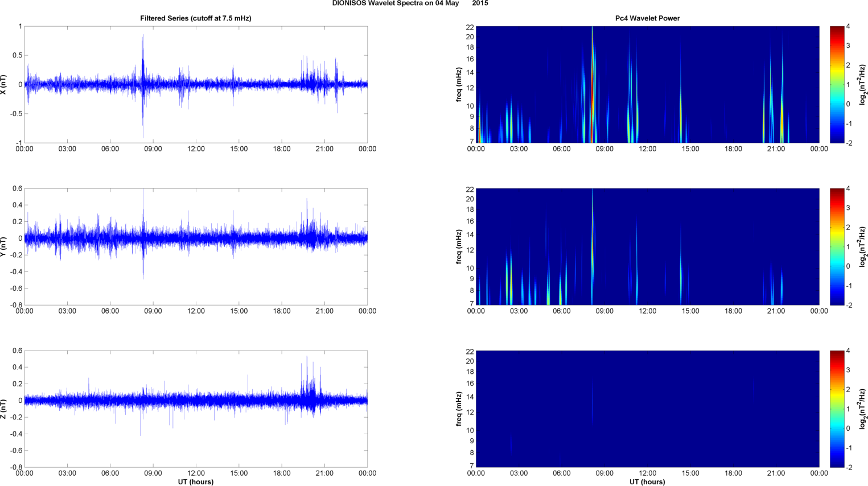Click the 'freq (mHz)' label of the middle spectrogram

point(459,246)
